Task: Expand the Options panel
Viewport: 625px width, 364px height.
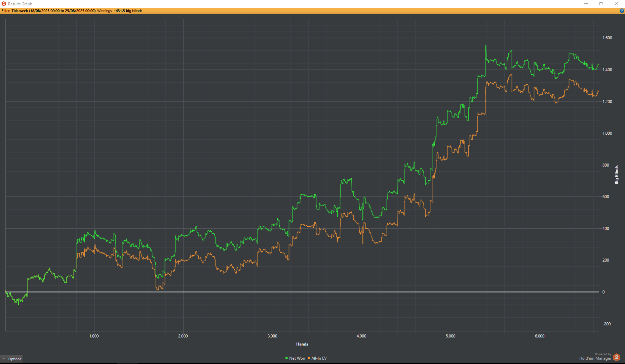Action: (x=12, y=359)
